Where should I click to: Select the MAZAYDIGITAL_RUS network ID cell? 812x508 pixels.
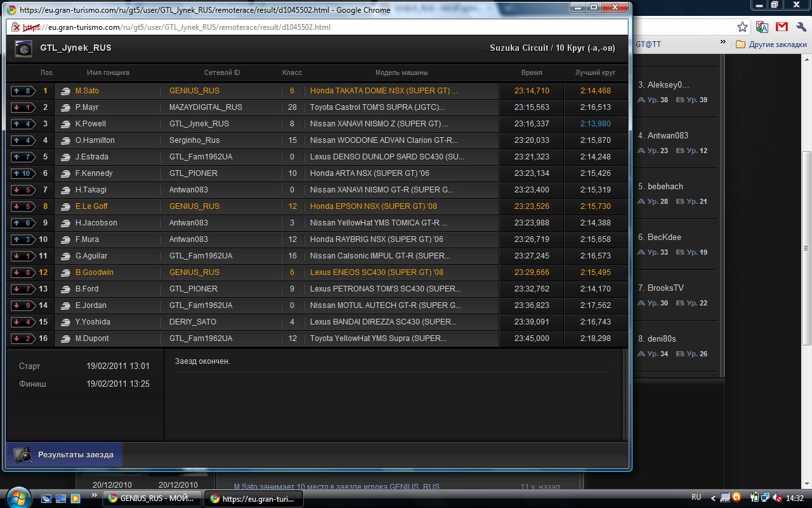(206, 107)
